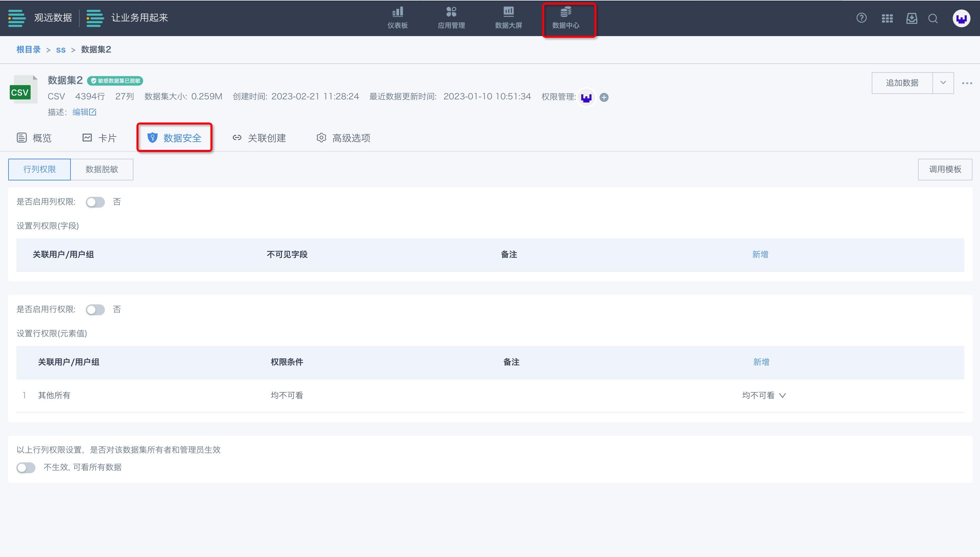
Task: Click user avatar in top right
Action: [x=961, y=18]
